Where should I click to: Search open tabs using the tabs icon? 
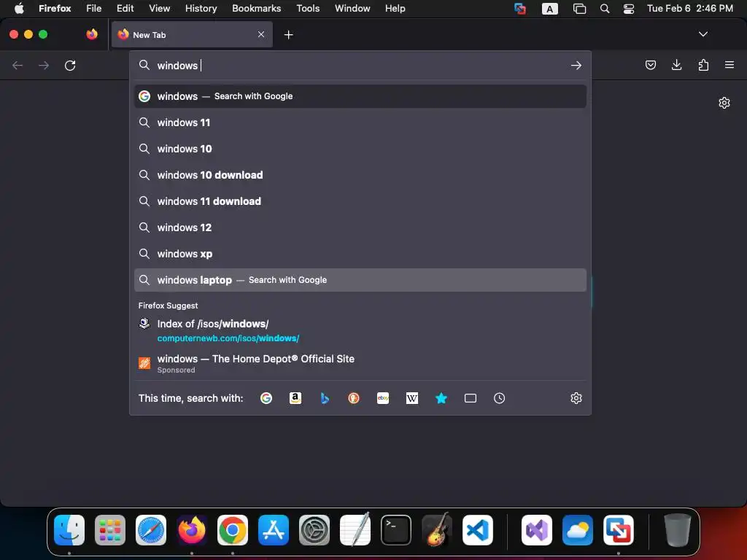click(471, 398)
